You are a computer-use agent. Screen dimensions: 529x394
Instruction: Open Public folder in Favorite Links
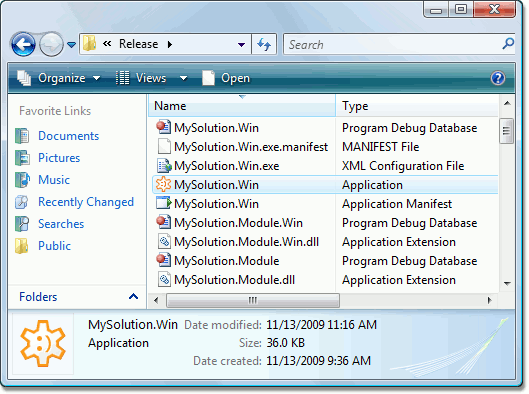point(54,246)
